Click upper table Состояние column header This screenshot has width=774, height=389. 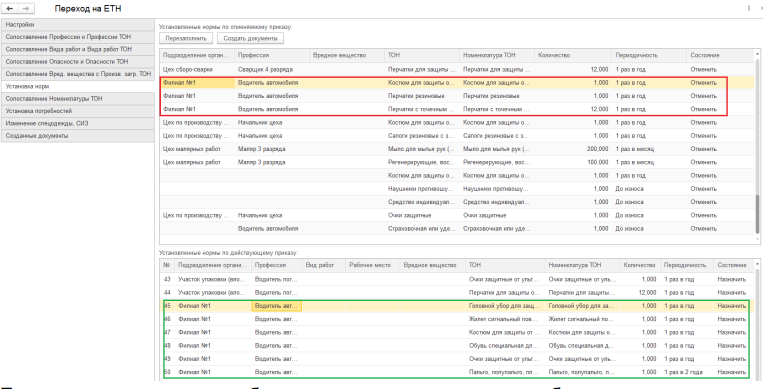(x=720, y=55)
